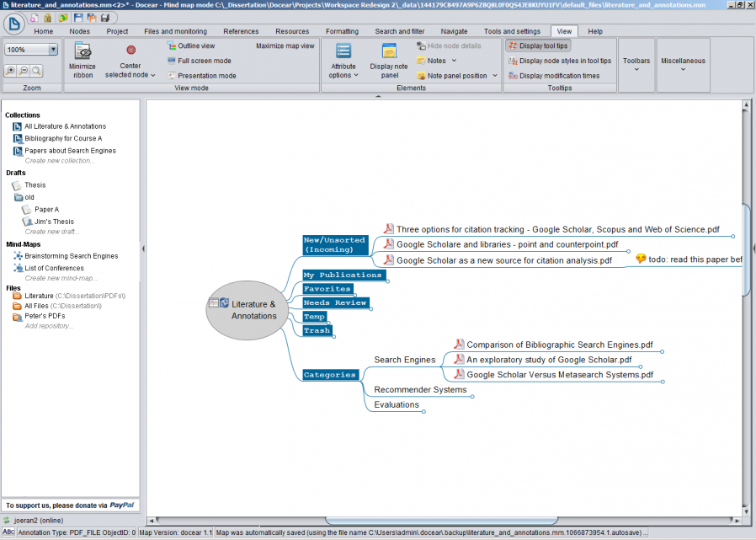756x540 pixels.
Task: Click the Literature folder icon under Files
Action: (x=17, y=296)
